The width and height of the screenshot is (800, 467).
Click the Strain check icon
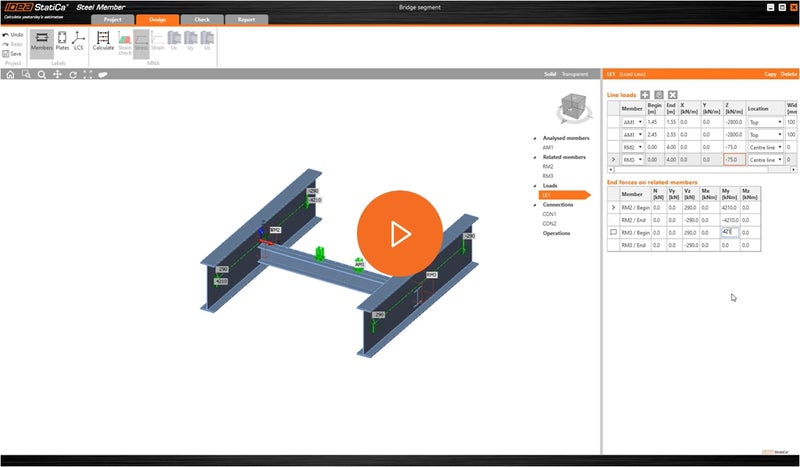(124, 42)
